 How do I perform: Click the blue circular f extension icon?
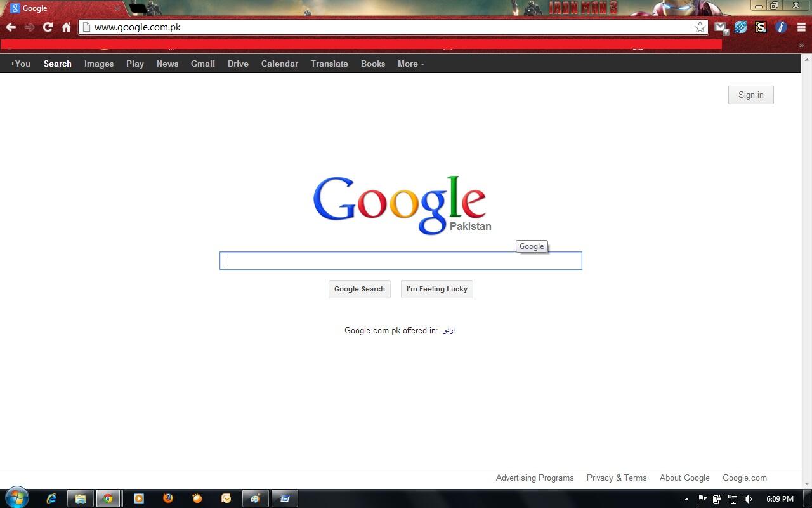[x=781, y=27]
